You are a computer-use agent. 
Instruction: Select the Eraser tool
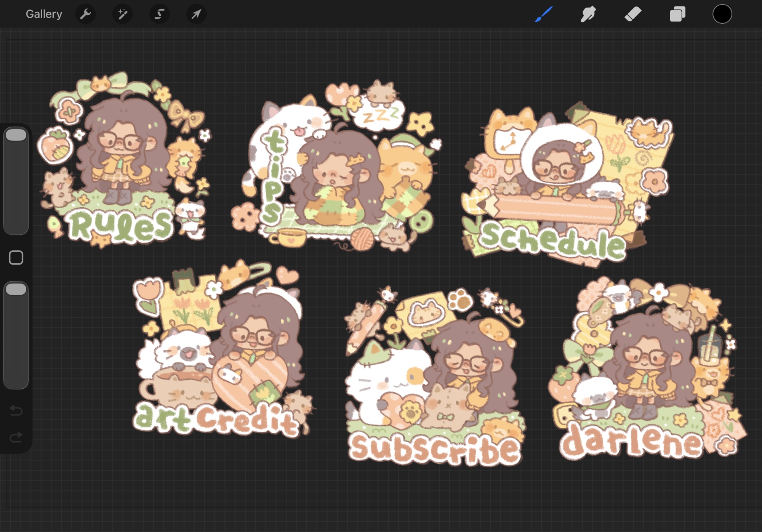(x=633, y=14)
